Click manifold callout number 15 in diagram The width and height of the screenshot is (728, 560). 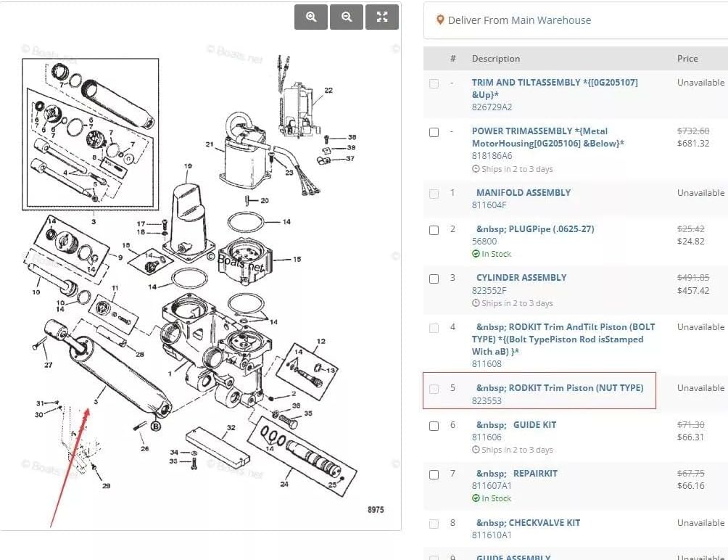[x=297, y=259]
